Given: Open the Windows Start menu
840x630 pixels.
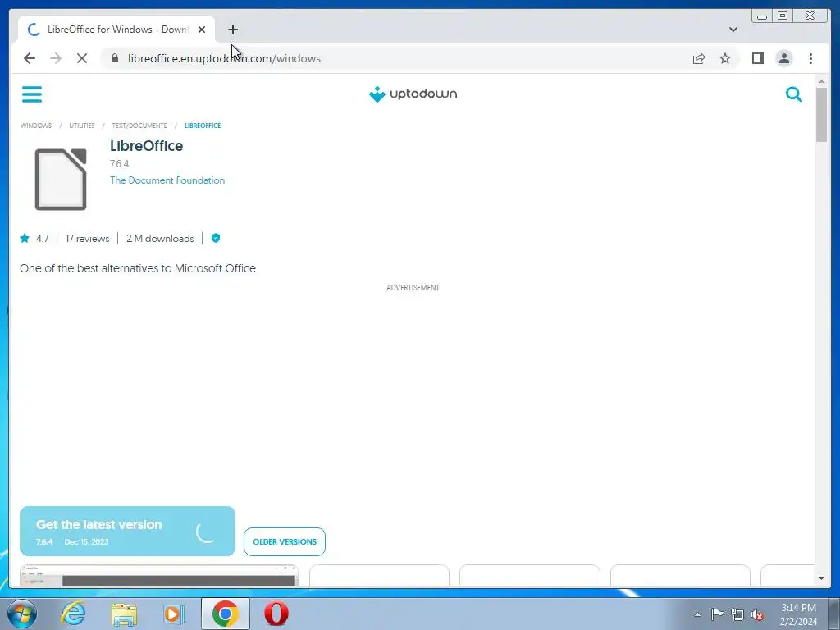Looking at the screenshot, I should coord(21,614).
